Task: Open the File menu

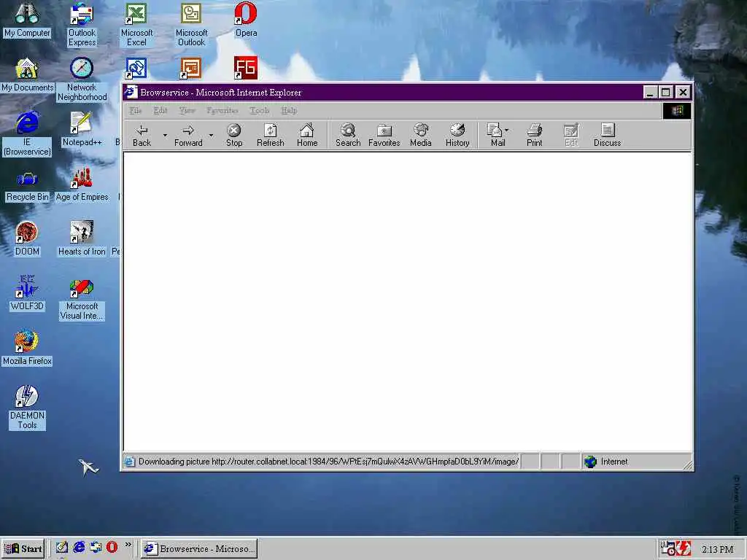Action: click(x=135, y=111)
